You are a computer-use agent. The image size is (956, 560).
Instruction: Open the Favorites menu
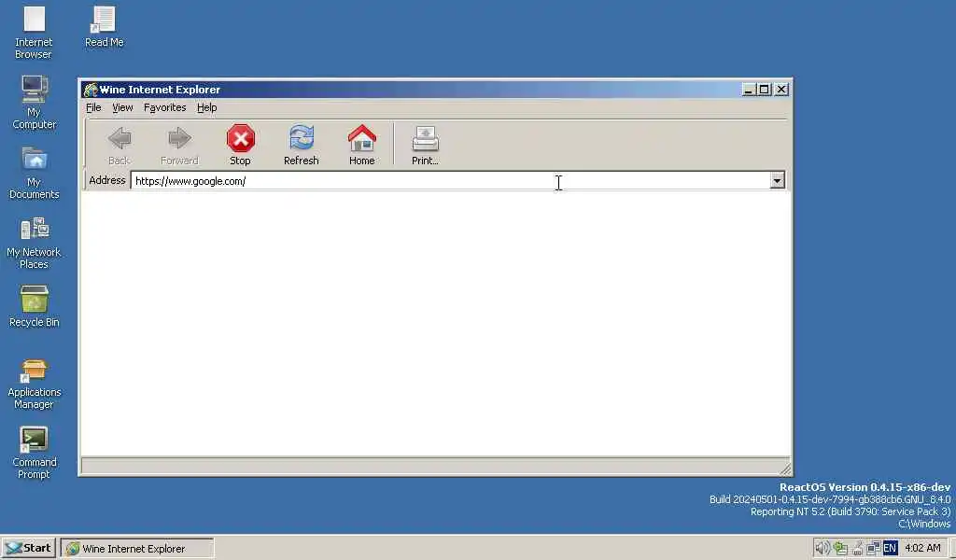164,107
